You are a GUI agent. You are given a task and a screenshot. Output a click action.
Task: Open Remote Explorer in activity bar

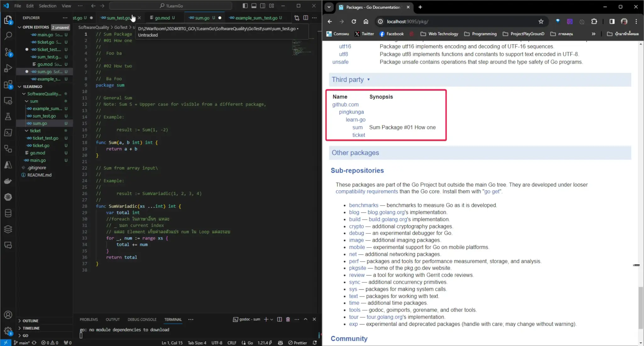click(x=8, y=101)
